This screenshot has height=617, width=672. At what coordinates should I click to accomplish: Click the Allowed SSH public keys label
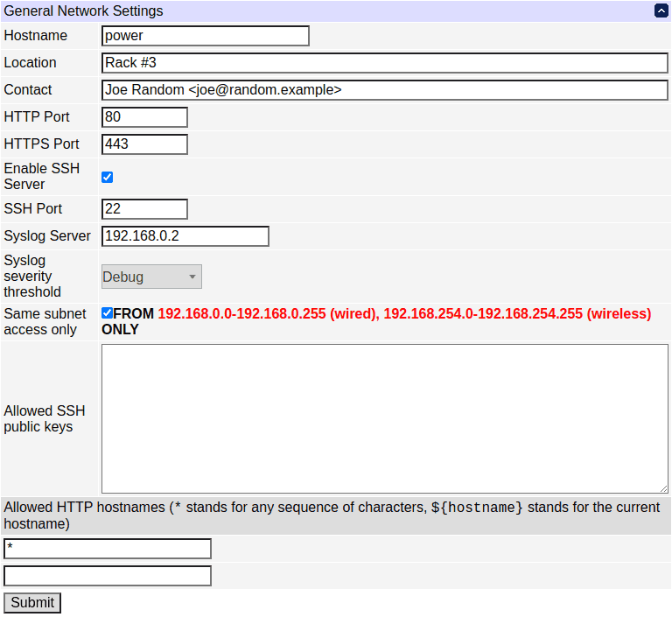pos(45,418)
